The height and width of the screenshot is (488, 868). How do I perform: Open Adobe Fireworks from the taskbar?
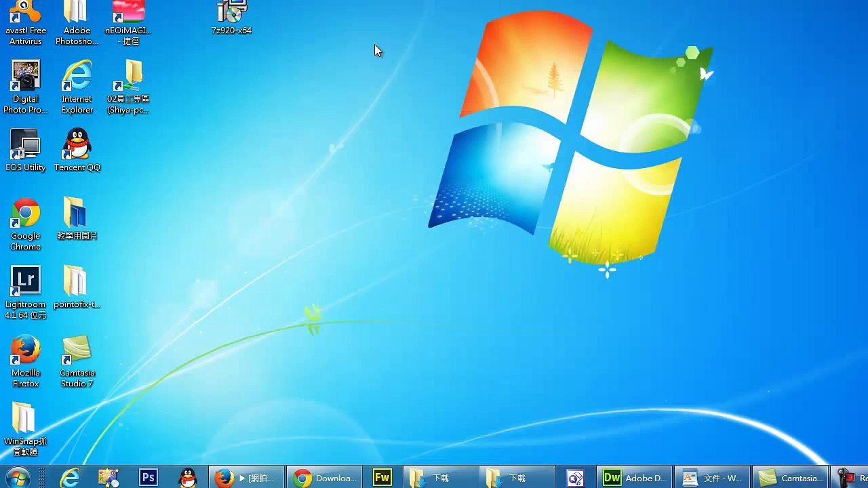click(382, 478)
